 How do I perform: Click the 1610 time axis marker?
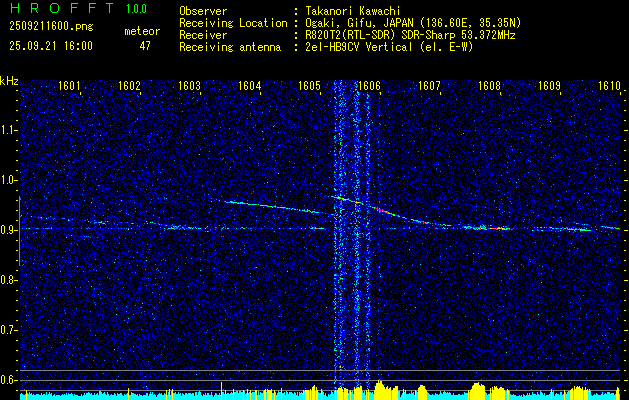609,85
